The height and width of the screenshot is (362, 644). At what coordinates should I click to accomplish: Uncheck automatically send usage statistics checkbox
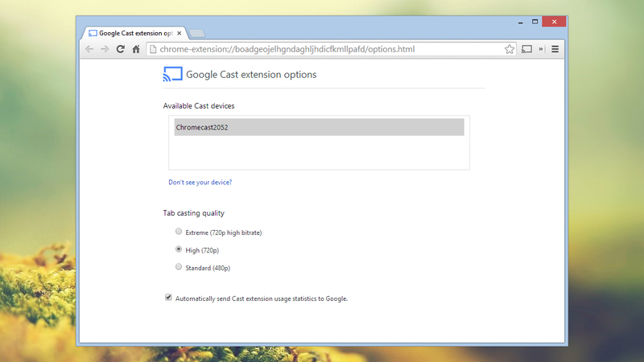[x=168, y=297]
